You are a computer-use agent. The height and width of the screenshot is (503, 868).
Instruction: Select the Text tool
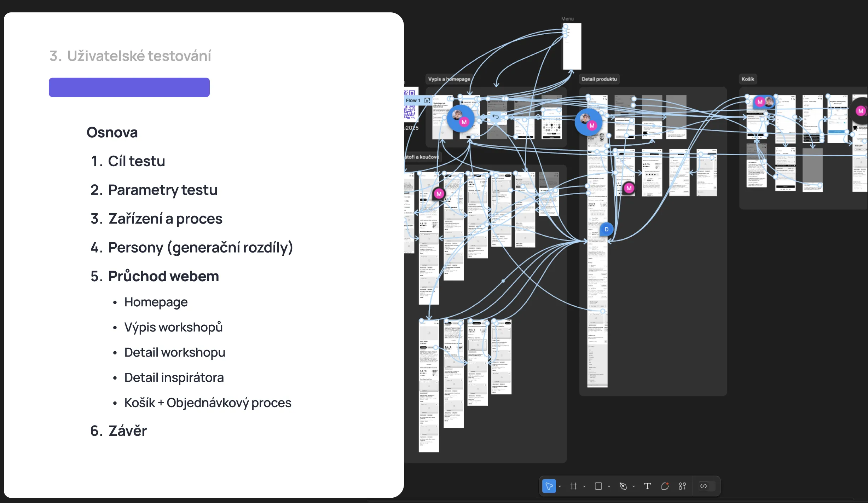(647, 486)
